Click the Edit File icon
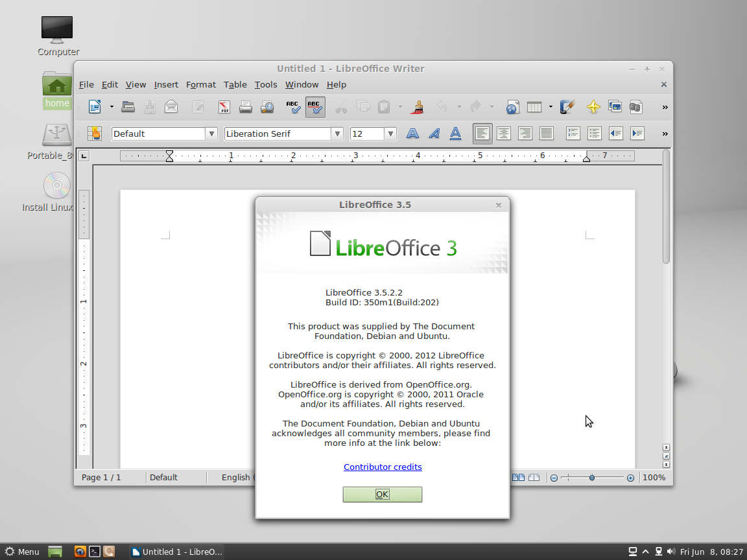The image size is (747, 560). point(198,107)
